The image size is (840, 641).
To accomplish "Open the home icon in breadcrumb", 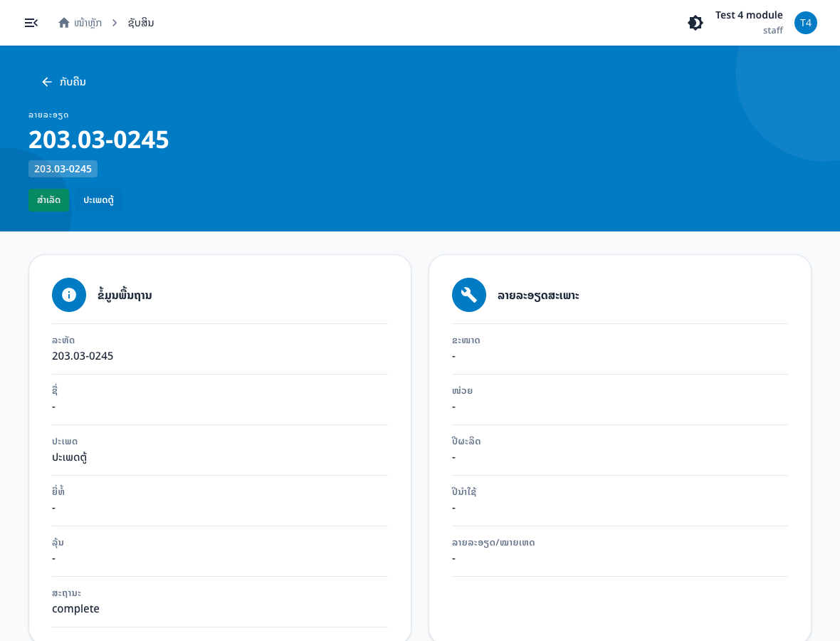I will click(x=64, y=23).
